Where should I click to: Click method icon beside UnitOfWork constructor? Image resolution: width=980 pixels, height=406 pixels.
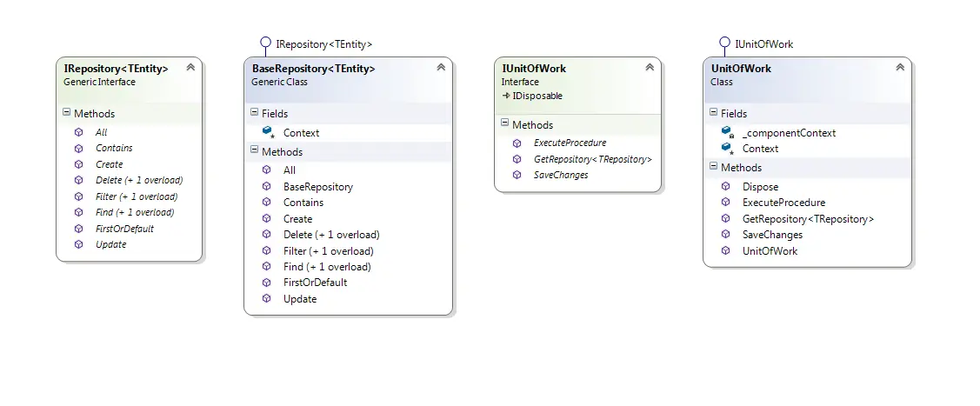(x=725, y=250)
